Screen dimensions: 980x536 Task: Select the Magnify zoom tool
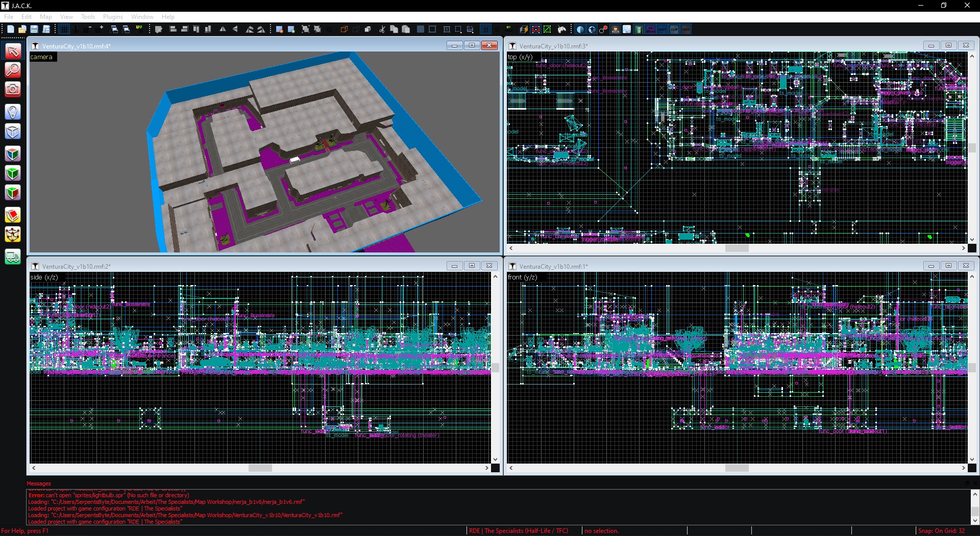pos(13,70)
